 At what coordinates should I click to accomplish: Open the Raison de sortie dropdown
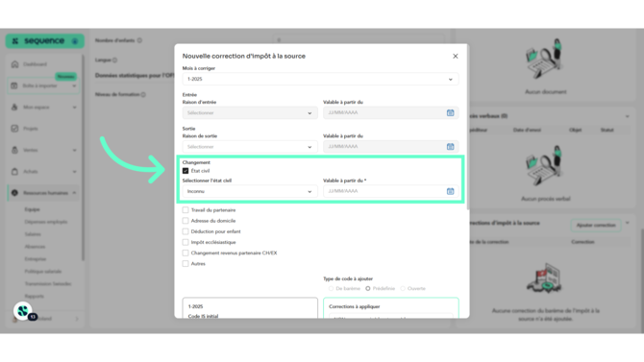pyautogui.click(x=250, y=147)
